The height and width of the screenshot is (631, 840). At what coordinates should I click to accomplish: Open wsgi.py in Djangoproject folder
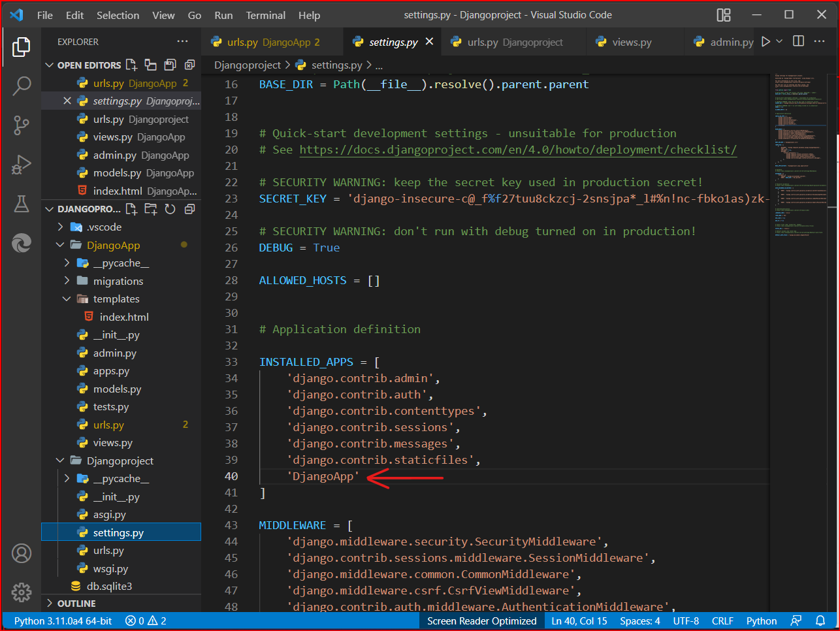click(x=110, y=568)
